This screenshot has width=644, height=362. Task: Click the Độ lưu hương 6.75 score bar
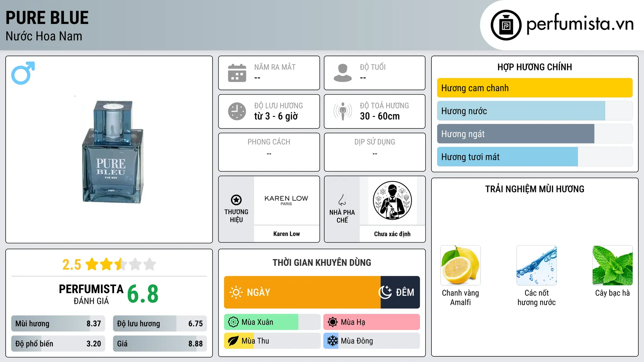click(160, 324)
